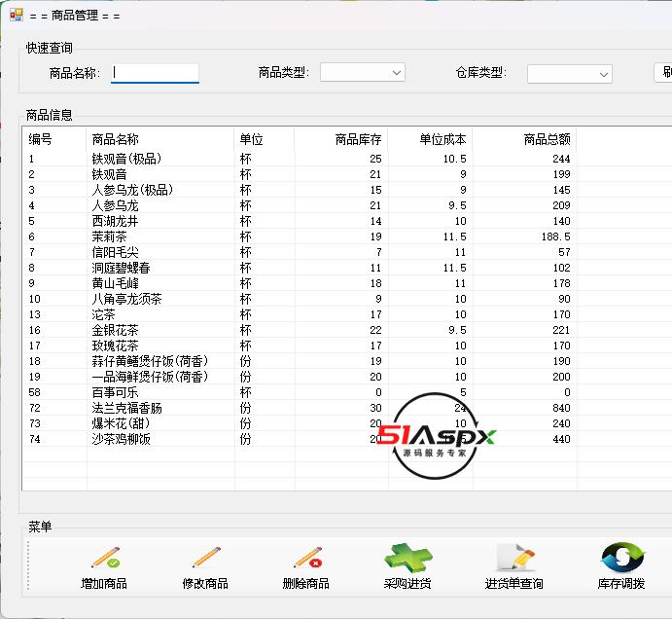This screenshot has height=619, width=672.
Task: Focus the 商品名称 search input field
Action: 155,73
